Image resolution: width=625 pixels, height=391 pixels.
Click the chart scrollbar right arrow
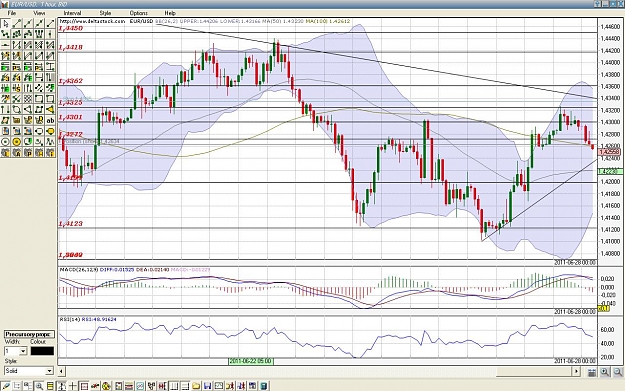(x=577, y=371)
